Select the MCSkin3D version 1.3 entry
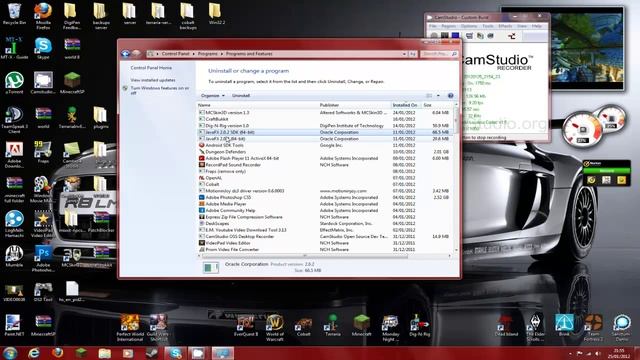Viewport: 640px width, 360px height. (324, 113)
